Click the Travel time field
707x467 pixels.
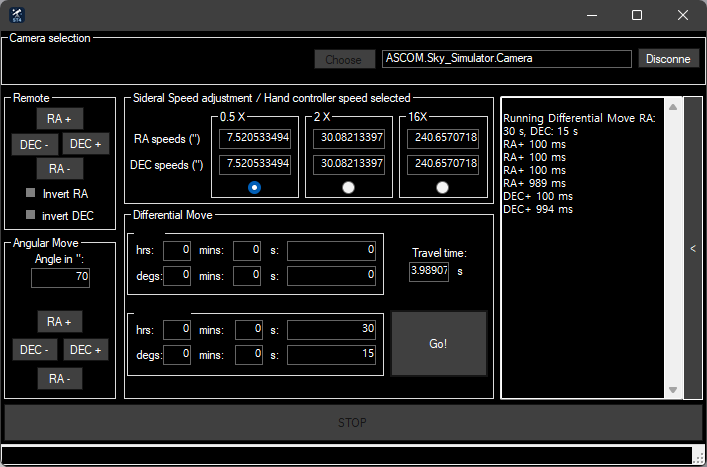pos(429,271)
